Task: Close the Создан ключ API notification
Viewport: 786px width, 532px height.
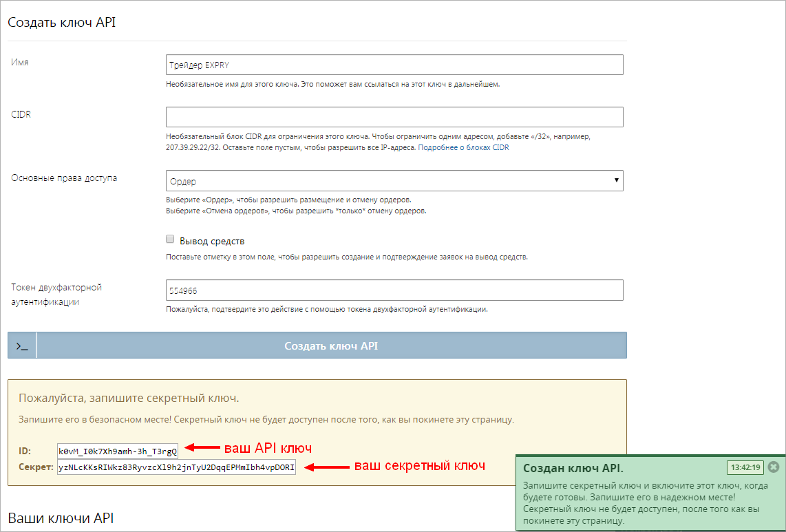Action: tap(774, 467)
